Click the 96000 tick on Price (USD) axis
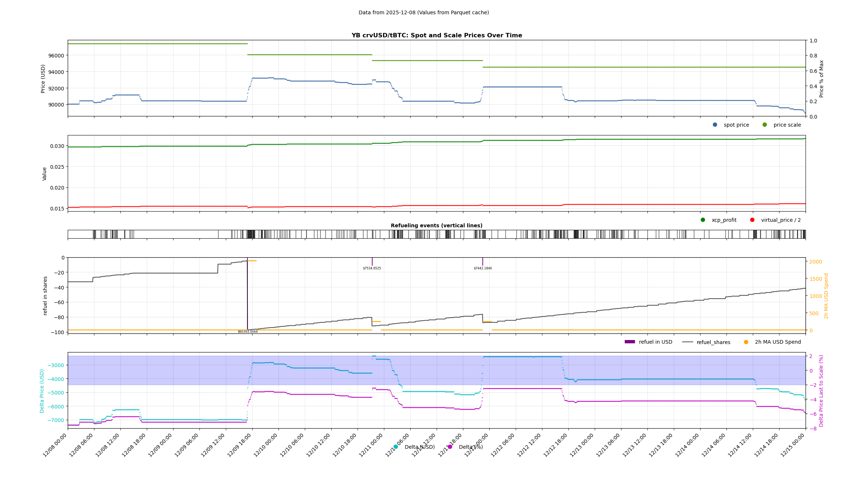 [56, 56]
